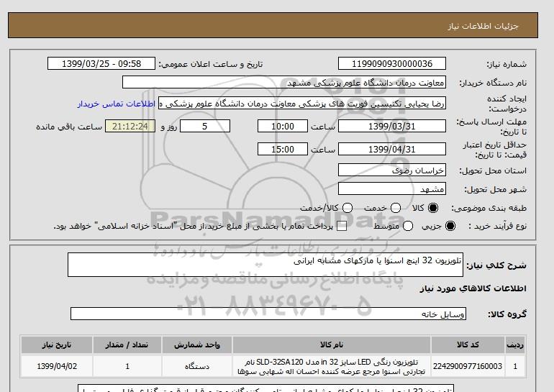
Task: Click the تعداد / مقدار column header
Action: [x=127, y=345]
